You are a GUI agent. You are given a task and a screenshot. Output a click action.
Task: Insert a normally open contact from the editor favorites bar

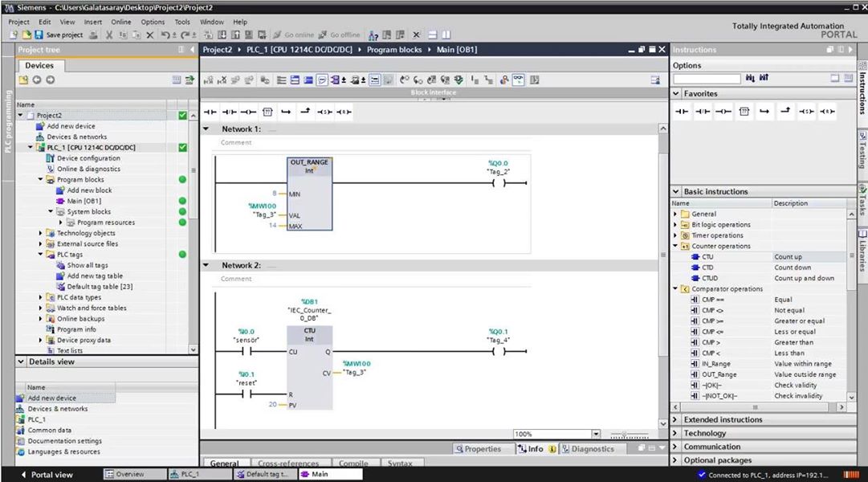pyautogui.click(x=210, y=112)
